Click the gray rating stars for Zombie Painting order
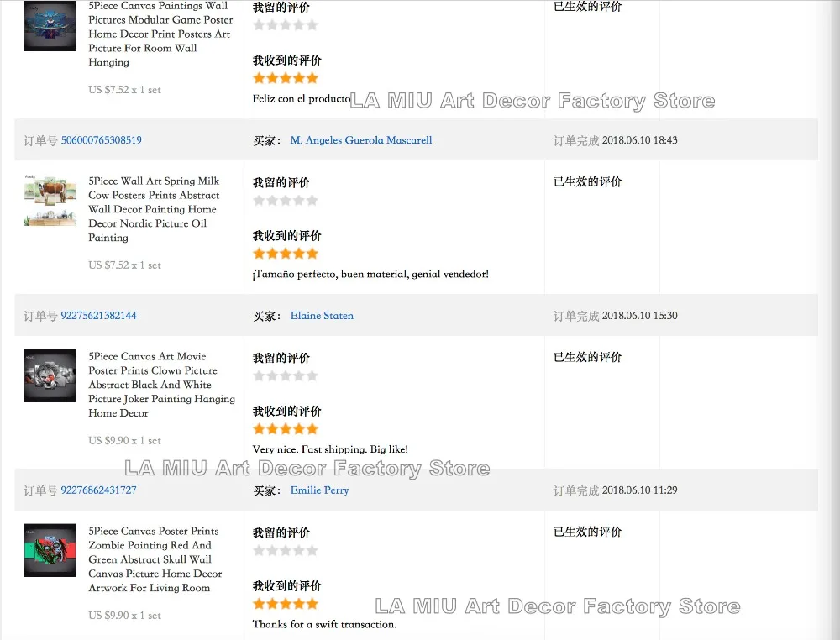Viewport: 840px width, 640px height. pos(286,551)
